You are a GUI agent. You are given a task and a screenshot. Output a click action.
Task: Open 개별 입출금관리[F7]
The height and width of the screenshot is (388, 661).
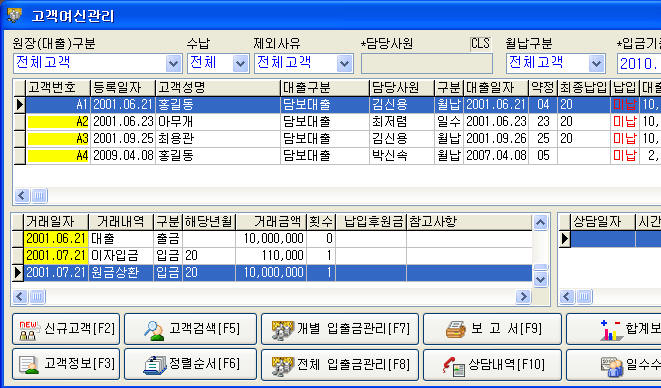pos(340,329)
